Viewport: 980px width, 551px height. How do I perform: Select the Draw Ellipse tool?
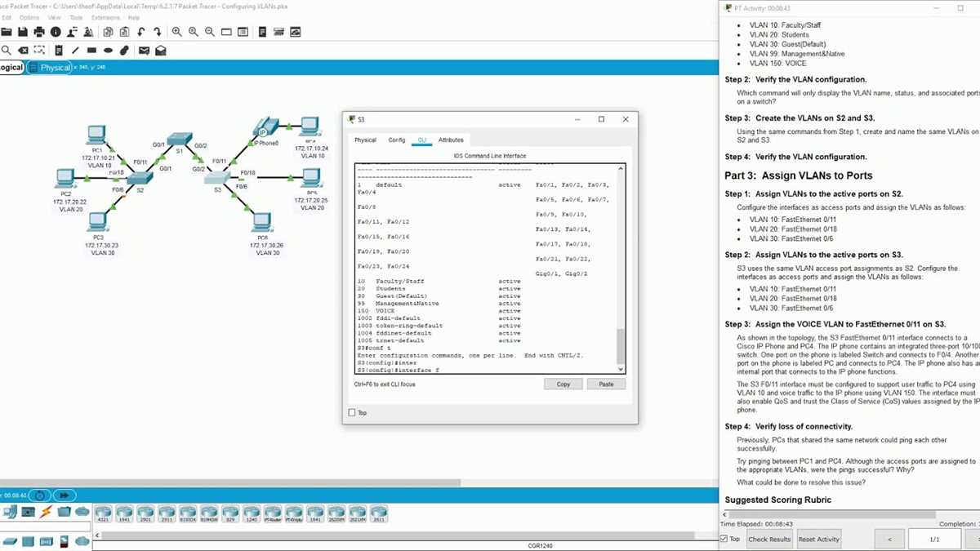point(108,51)
